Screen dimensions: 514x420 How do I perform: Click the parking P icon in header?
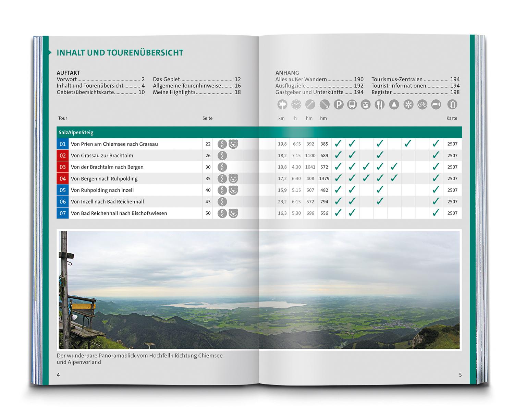(338, 104)
